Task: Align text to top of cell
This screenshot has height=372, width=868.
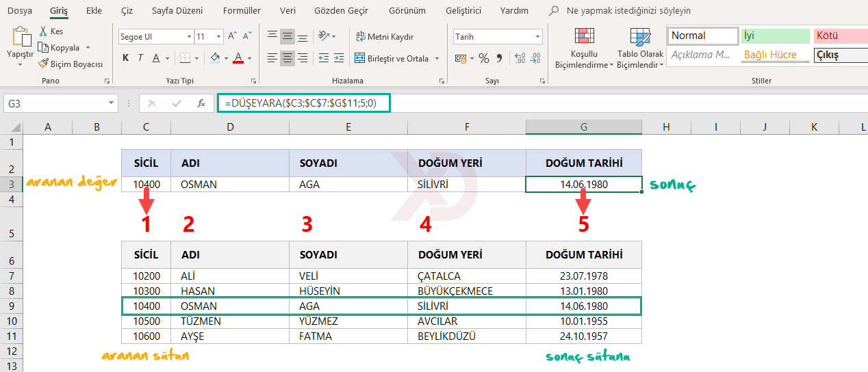Action: (x=272, y=36)
